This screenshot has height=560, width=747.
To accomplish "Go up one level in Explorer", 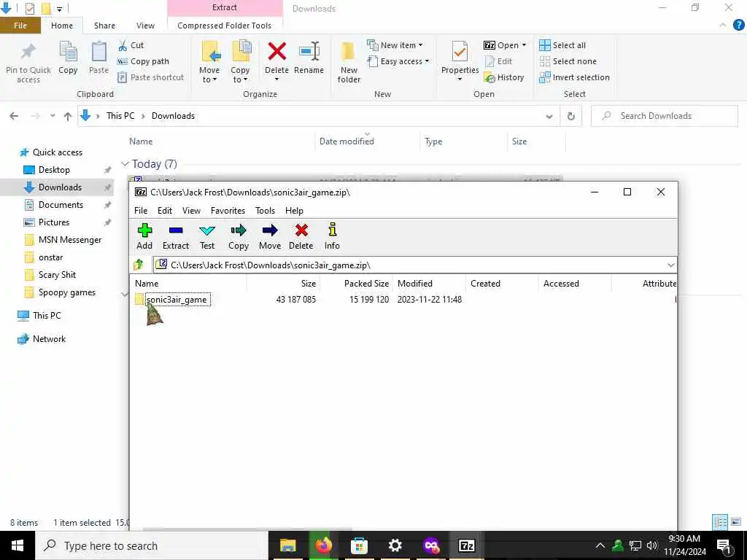I will (x=68, y=116).
